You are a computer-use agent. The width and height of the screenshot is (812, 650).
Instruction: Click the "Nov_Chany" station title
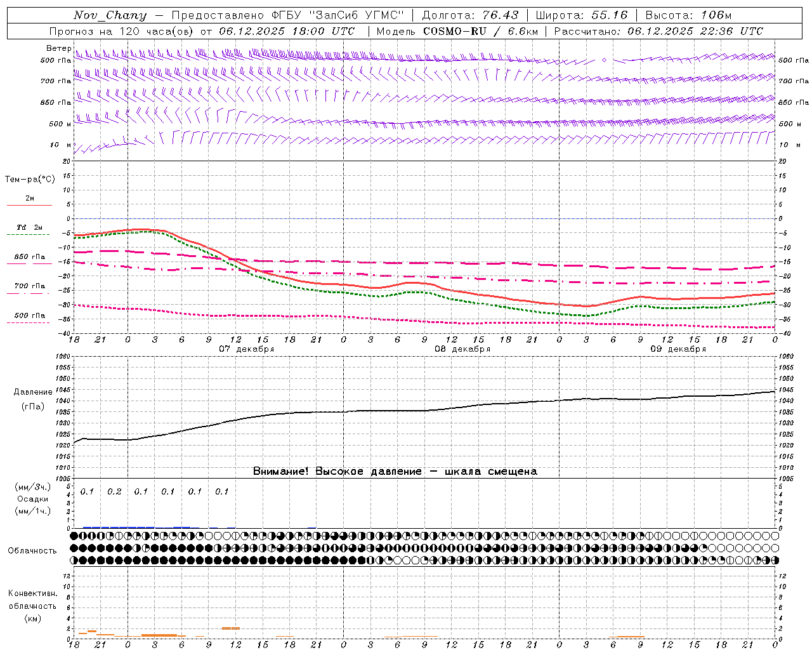click(x=110, y=15)
